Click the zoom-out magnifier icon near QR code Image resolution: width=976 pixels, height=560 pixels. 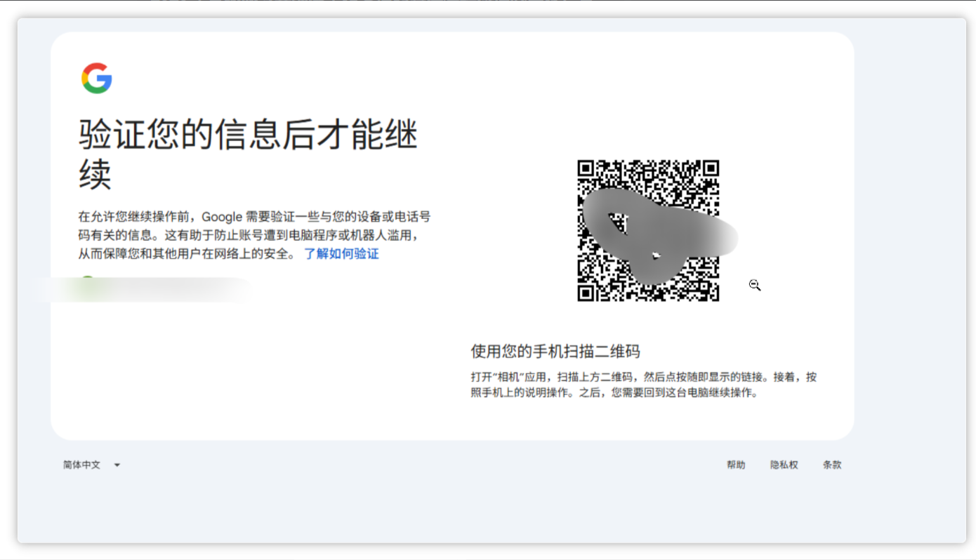coord(755,285)
